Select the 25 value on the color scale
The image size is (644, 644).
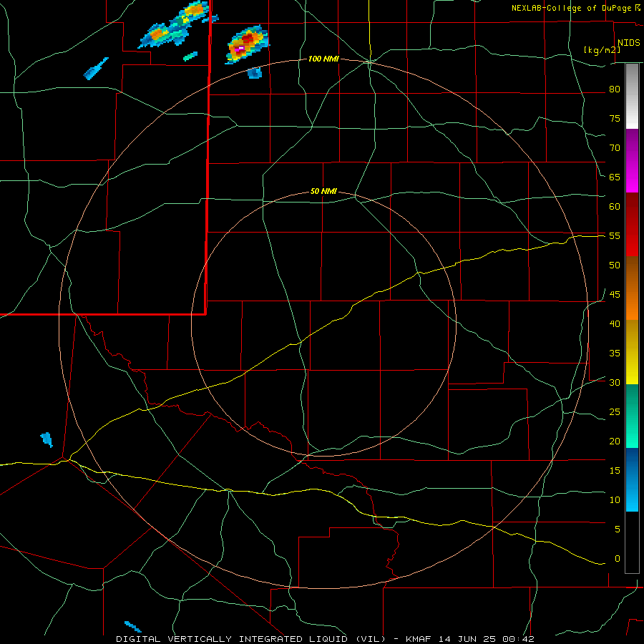(615, 412)
